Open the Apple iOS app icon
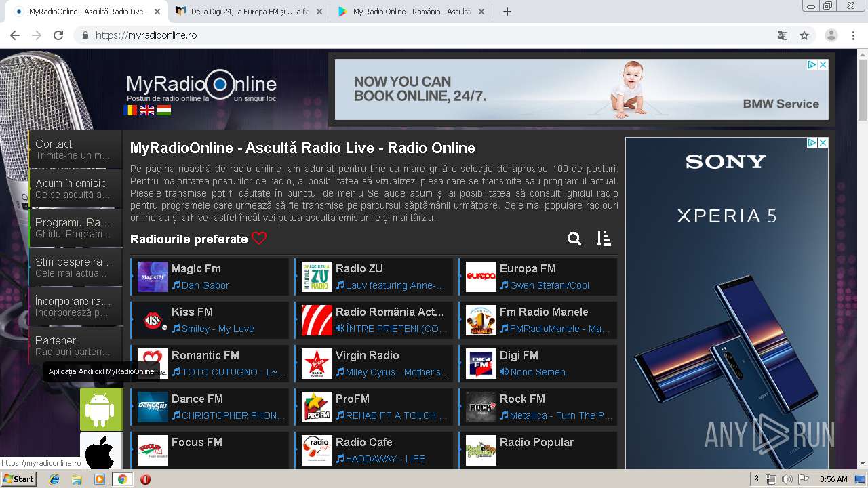 101,451
